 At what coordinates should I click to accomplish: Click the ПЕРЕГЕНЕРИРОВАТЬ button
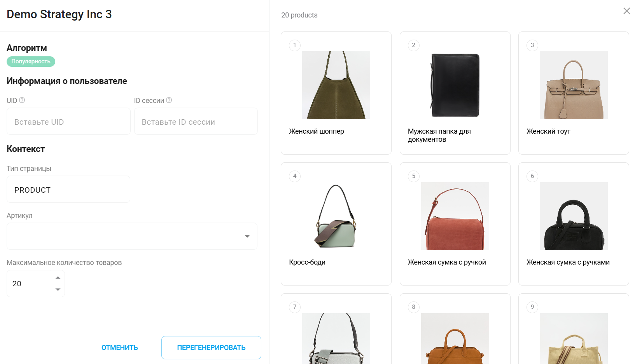(211, 348)
